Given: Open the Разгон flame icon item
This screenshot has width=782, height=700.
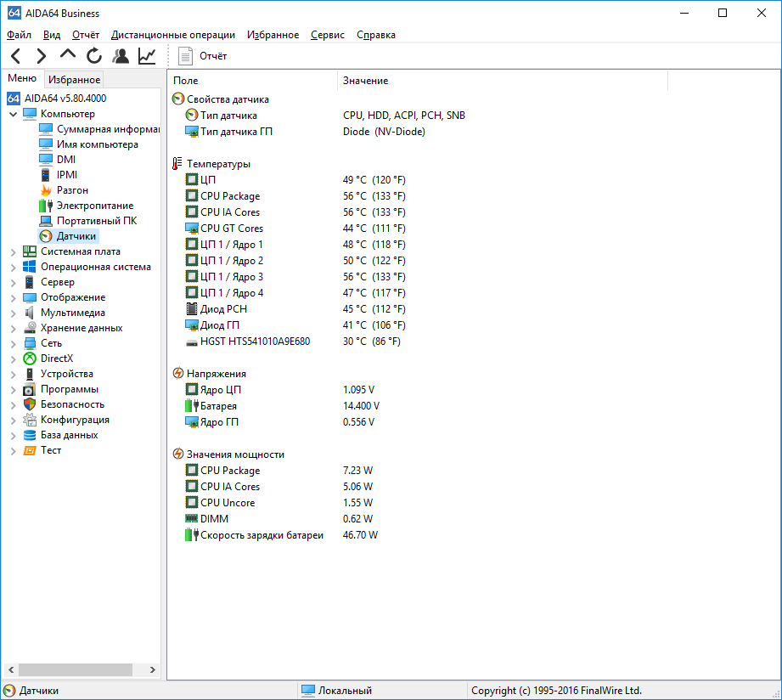Looking at the screenshot, I should 45,190.
